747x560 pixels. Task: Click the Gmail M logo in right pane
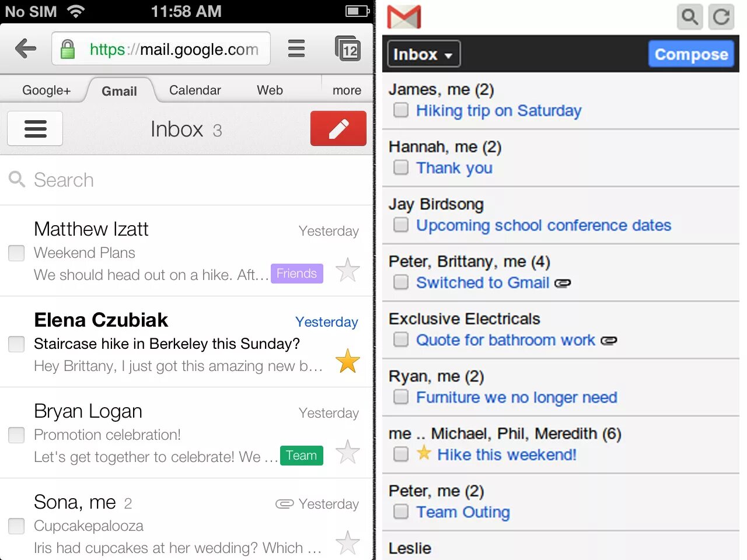[404, 17]
